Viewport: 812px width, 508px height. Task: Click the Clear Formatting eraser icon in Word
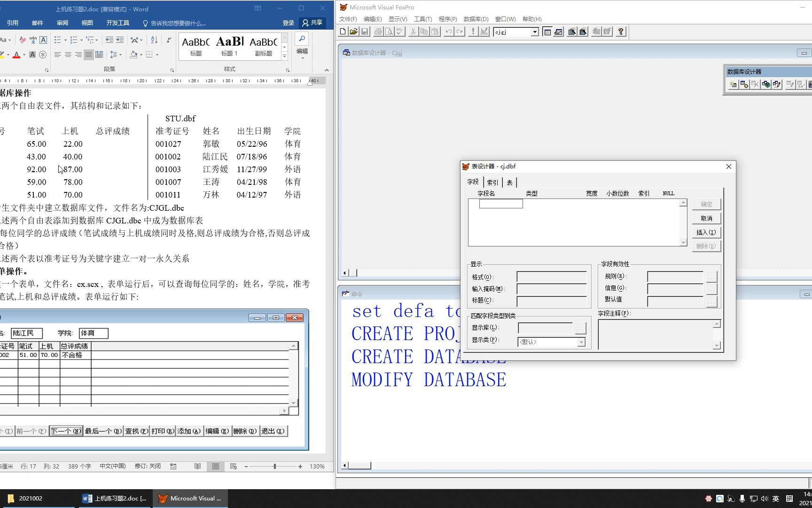[23, 40]
